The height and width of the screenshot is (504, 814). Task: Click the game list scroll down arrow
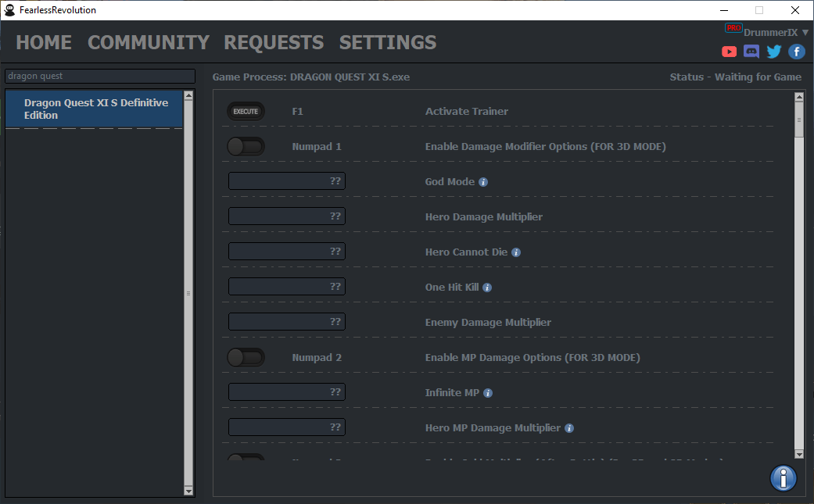coord(188,491)
